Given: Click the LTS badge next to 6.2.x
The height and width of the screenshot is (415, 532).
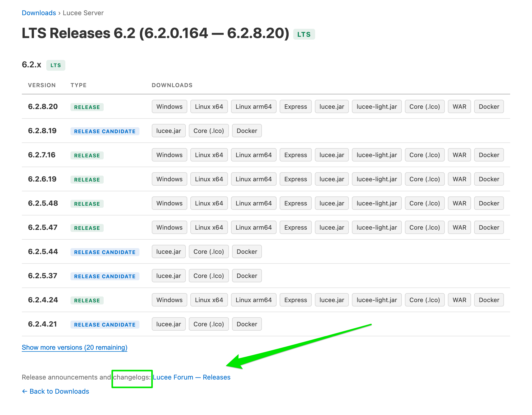Looking at the screenshot, I should [x=56, y=65].
